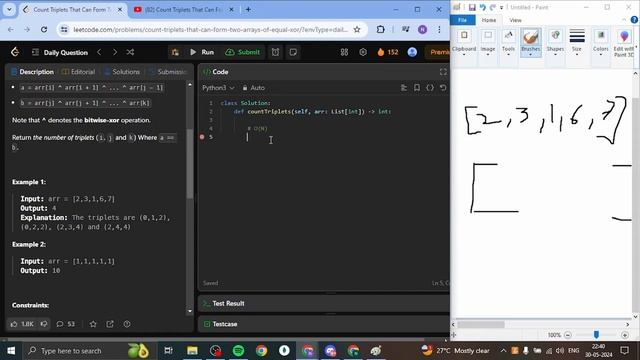
Task: Open the Testcase panel
Action: 220,324
